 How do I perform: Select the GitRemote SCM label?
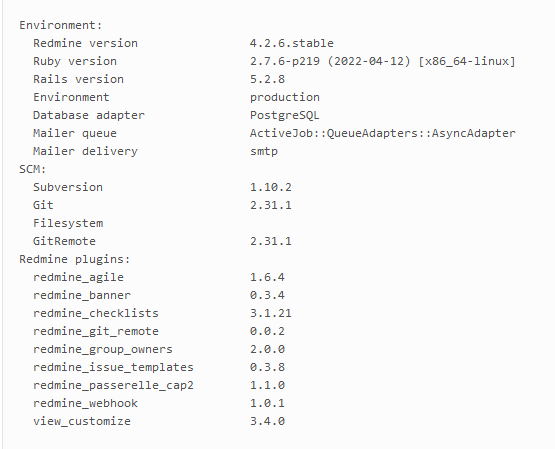[x=64, y=241]
